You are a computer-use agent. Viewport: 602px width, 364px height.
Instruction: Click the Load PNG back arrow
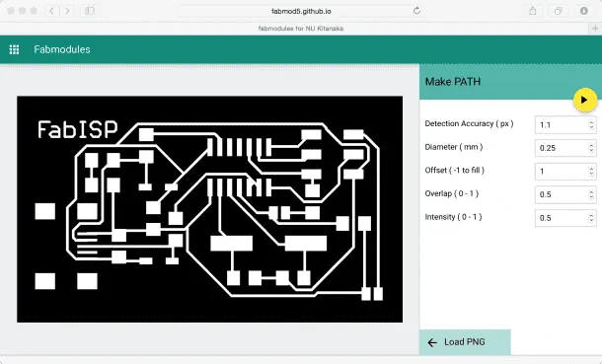432,342
